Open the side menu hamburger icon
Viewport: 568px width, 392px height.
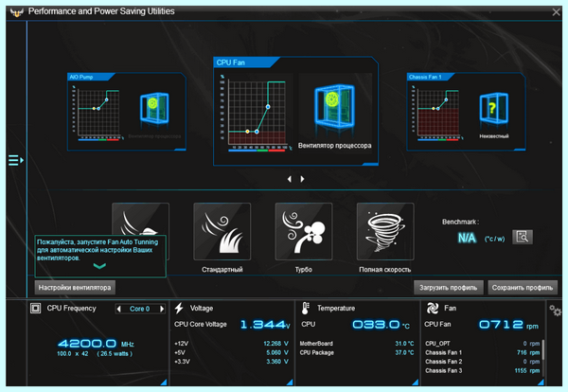point(16,160)
